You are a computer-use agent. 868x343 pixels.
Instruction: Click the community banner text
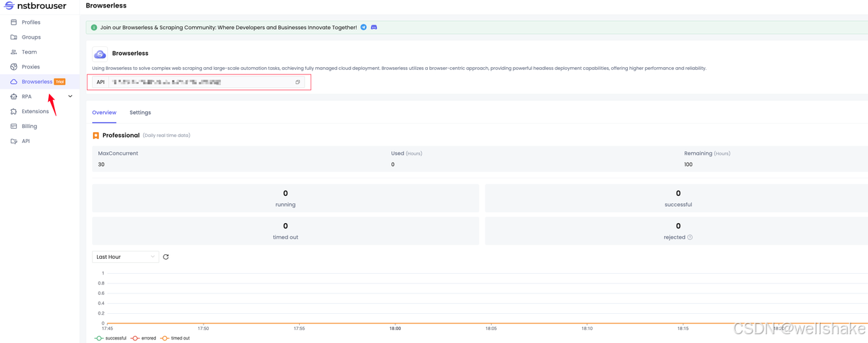[x=229, y=28]
